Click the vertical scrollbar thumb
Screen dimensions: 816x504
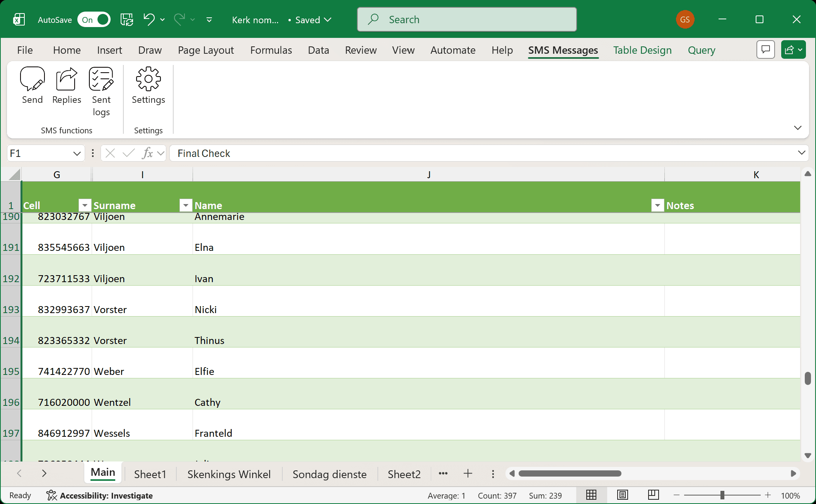[807, 378]
